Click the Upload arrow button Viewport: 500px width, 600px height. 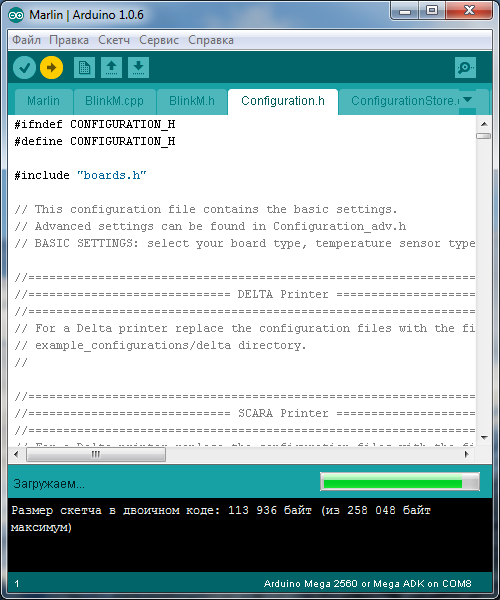point(51,68)
